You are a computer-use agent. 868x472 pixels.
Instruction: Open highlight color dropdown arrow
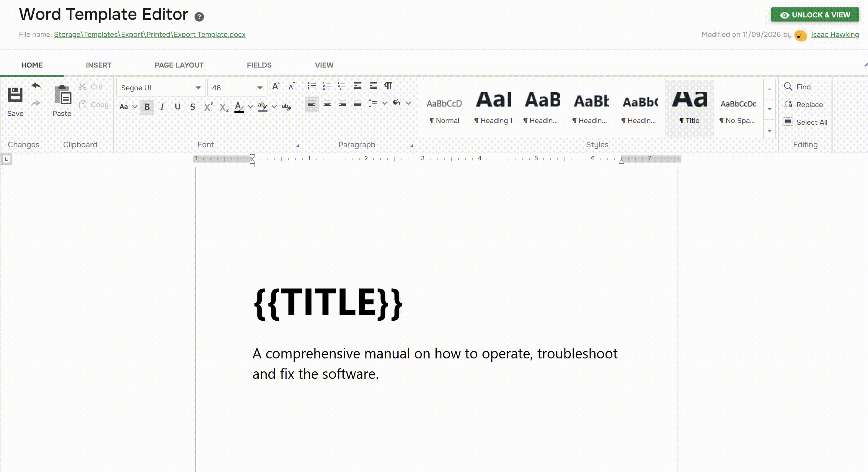tap(274, 107)
